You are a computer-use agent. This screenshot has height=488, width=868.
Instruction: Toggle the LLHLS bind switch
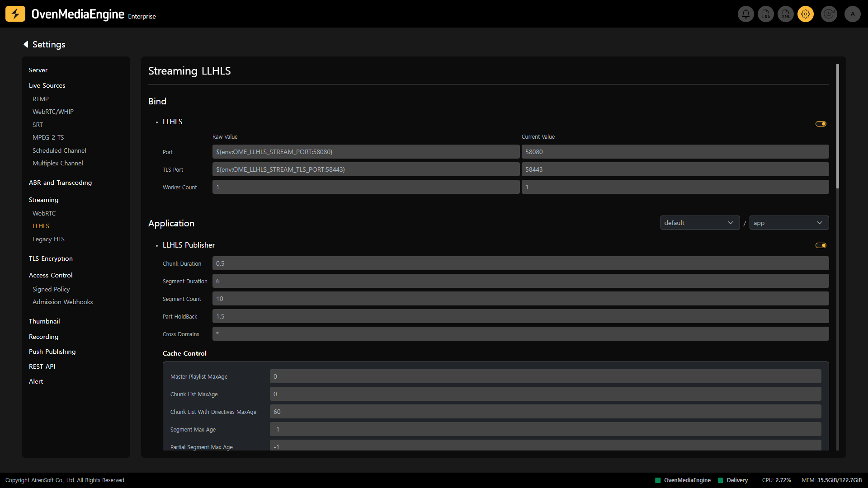pyautogui.click(x=821, y=124)
